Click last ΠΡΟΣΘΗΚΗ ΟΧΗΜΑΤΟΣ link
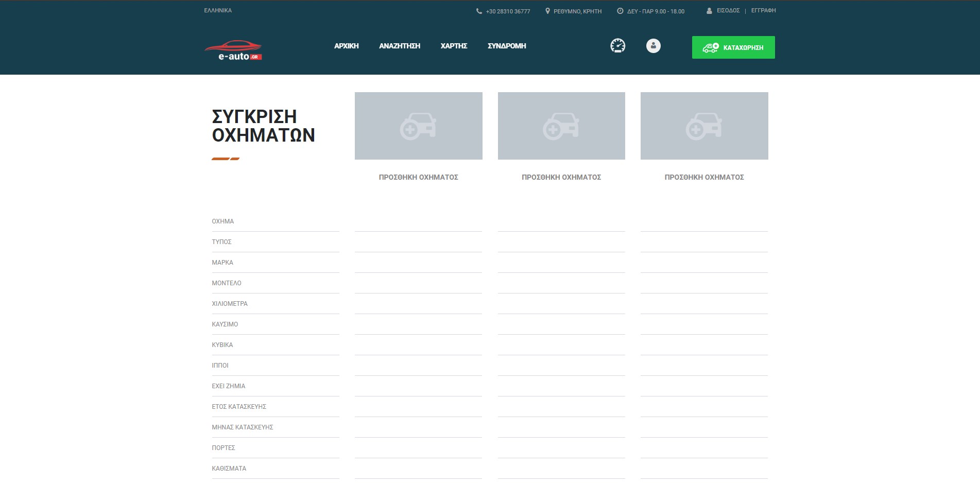Viewport: 980px width, 484px height. point(704,177)
